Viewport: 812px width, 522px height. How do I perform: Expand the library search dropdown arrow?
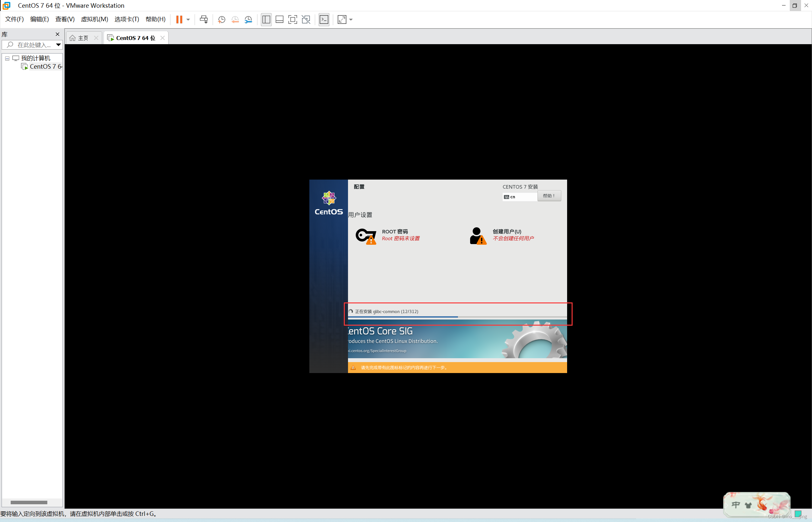click(x=58, y=45)
